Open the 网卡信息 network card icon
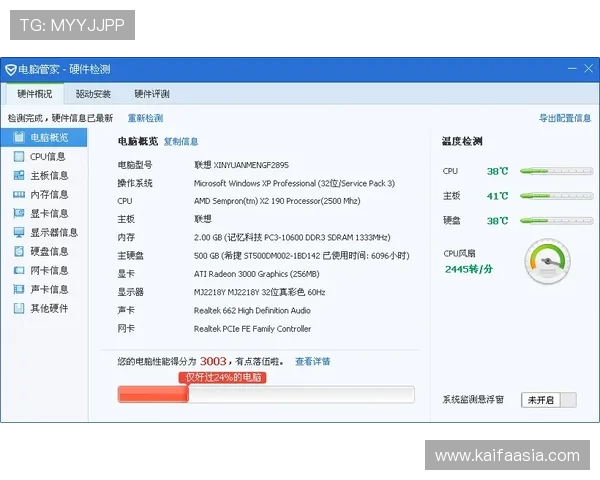600x480 pixels. (18, 271)
